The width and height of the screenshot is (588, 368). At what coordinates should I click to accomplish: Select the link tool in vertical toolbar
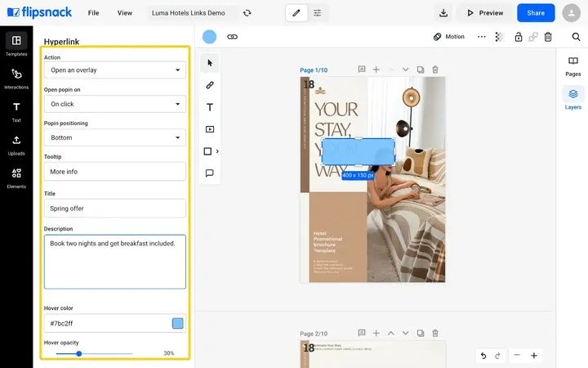(210, 85)
